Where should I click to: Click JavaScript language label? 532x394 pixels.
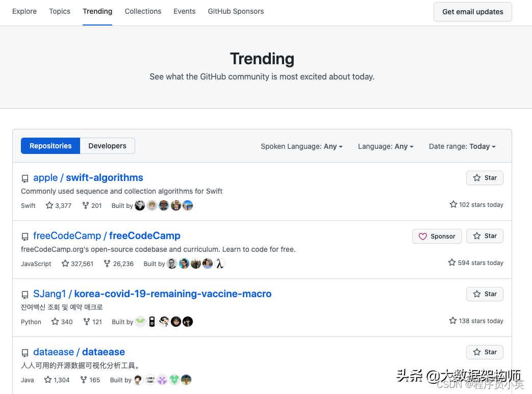(x=36, y=264)
